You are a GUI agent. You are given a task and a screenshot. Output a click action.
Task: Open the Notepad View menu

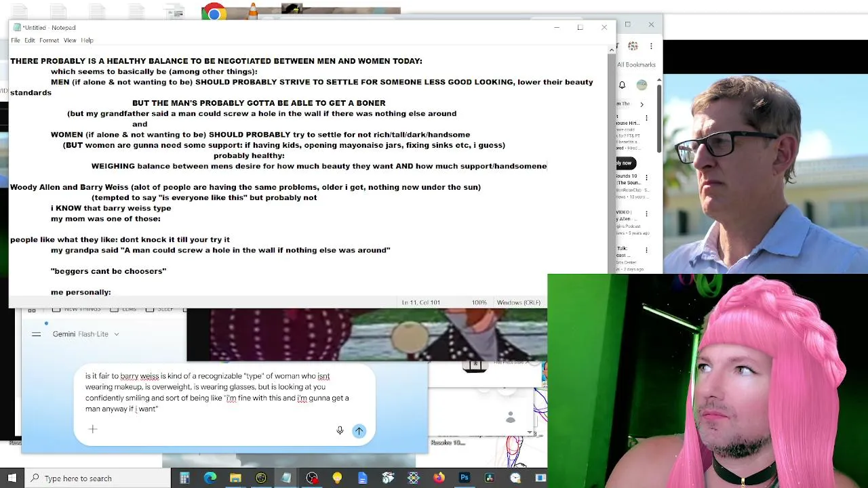[x=70, y=41]
